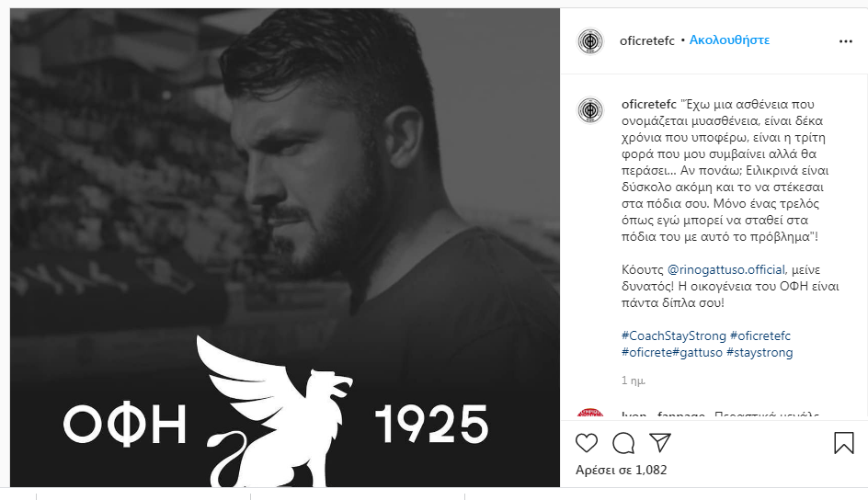Open the oficretefc username in the caption
868x500 pixels.
coord(649,104)
